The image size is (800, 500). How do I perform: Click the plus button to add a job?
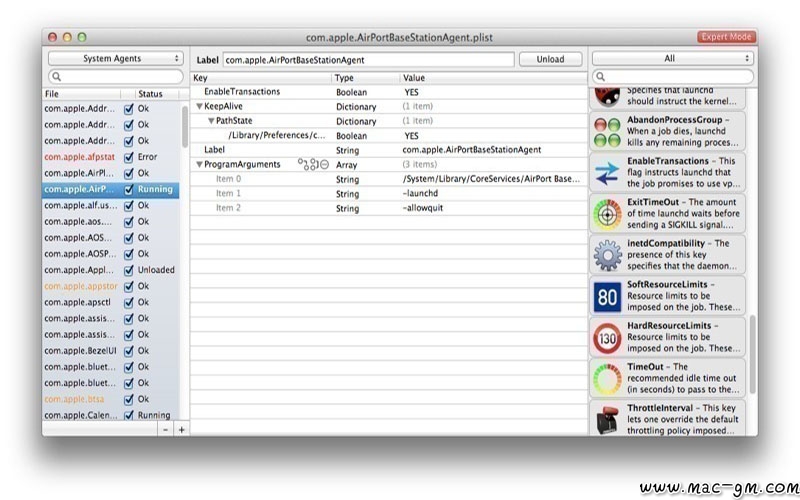coord(181,430)
